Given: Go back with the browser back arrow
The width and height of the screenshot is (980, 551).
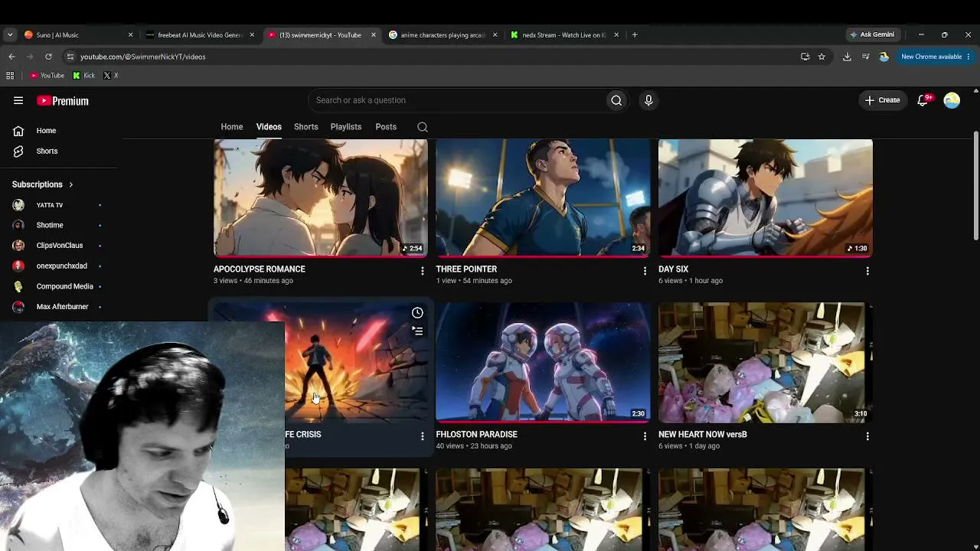Looking at the screenshot, I should [11, 57].
